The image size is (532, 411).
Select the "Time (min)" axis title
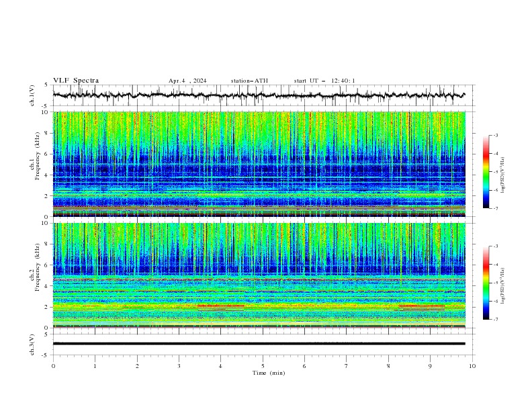click(269, 373)
